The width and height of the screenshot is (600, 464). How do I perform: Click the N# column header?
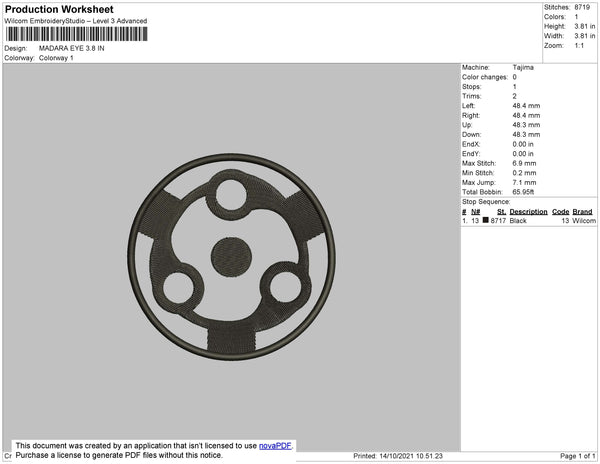coord(476,212)
